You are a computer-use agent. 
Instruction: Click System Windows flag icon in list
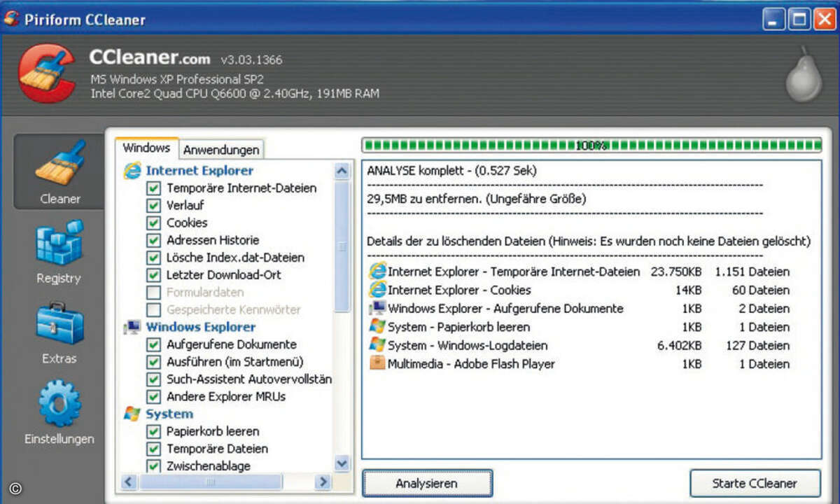pyautogui.click(x=132, y=414)
